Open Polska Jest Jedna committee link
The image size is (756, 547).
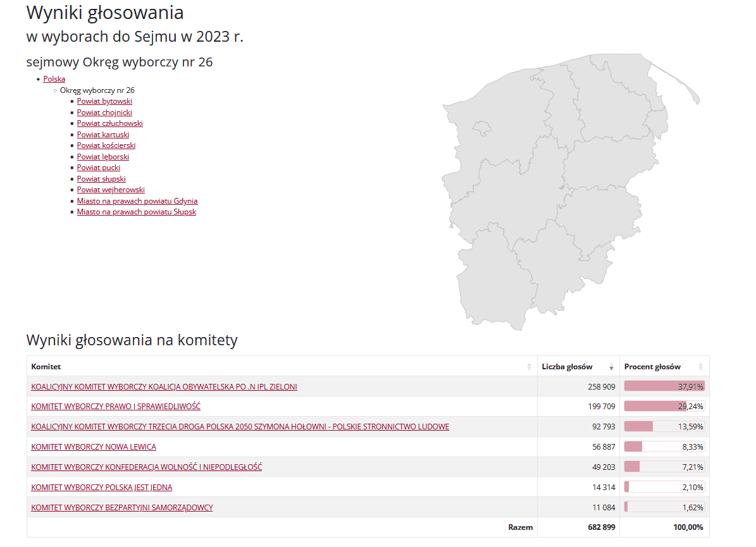tap(101, 488)
